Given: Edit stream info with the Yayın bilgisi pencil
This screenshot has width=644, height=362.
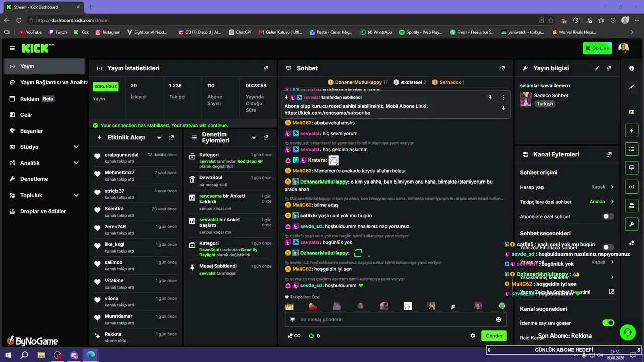Looking at the screenshot, I should tap(597, 68).
